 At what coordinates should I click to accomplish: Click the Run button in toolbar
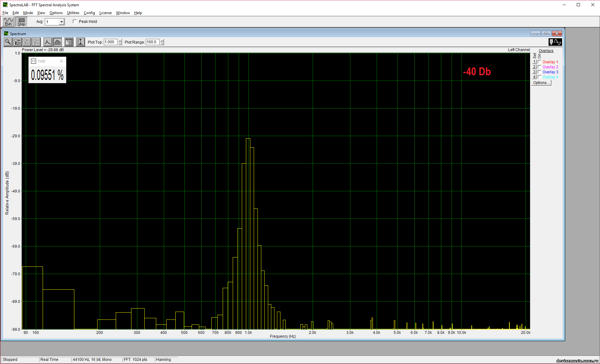coord(8,22)
